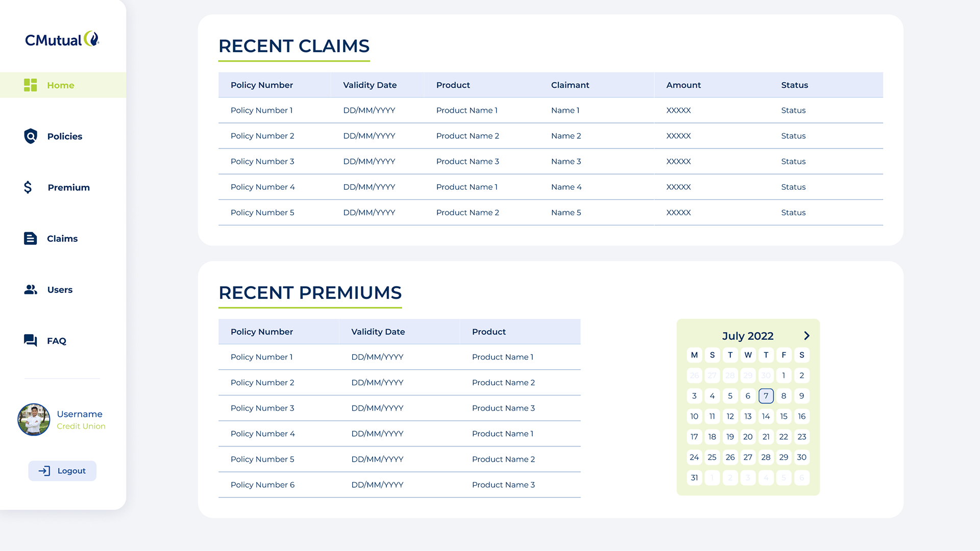Open the Claims section from sidebar
The height and width of the screenshot is (551, 980).
click(x=62, y=238)
